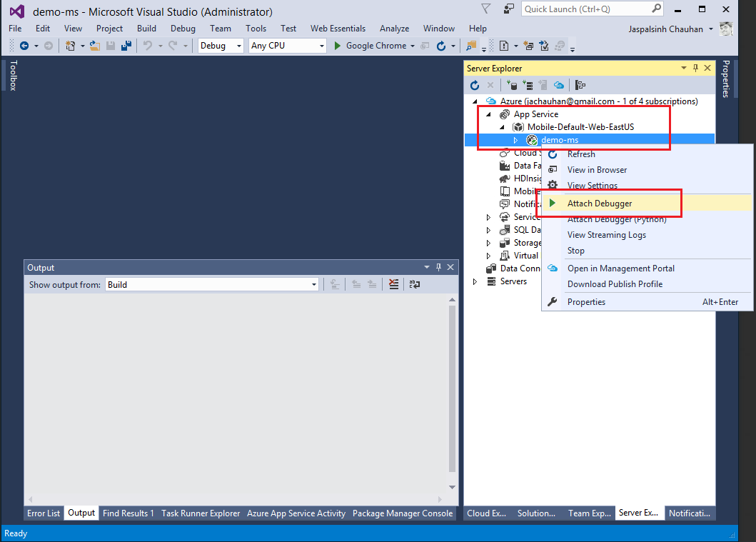
Task: Open the Google Chrome browser target dropdown arrow
Action: [412, 46]
